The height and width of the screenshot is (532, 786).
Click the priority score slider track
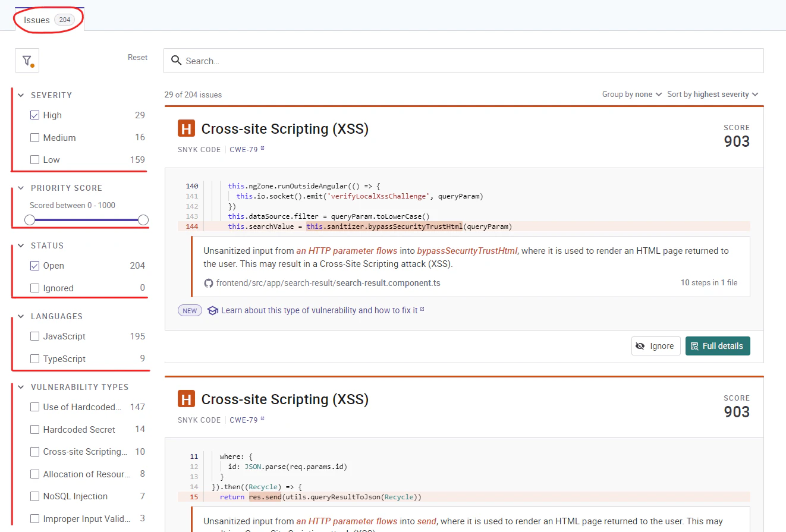click(x=86, y=220)
